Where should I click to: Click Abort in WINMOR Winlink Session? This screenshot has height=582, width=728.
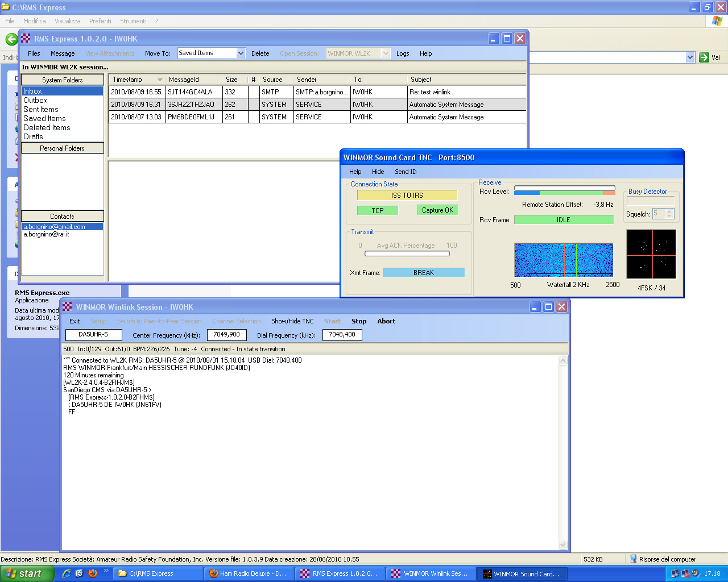coord(386,321)
